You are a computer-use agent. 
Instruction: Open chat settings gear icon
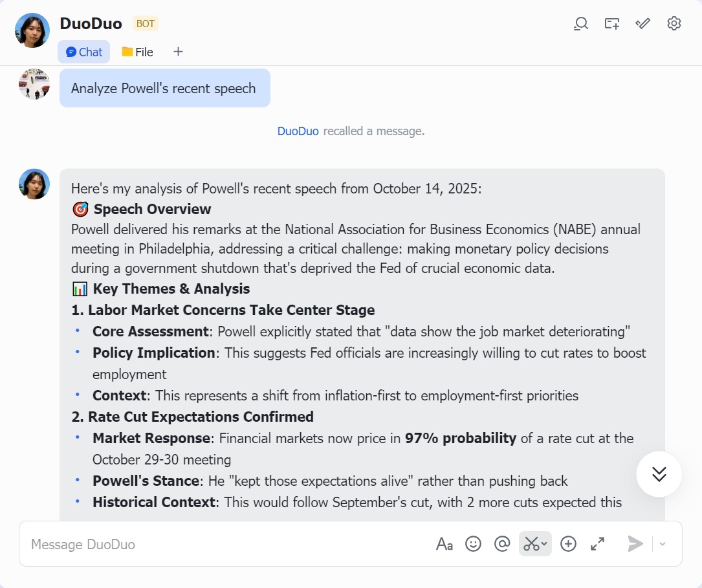674,24
